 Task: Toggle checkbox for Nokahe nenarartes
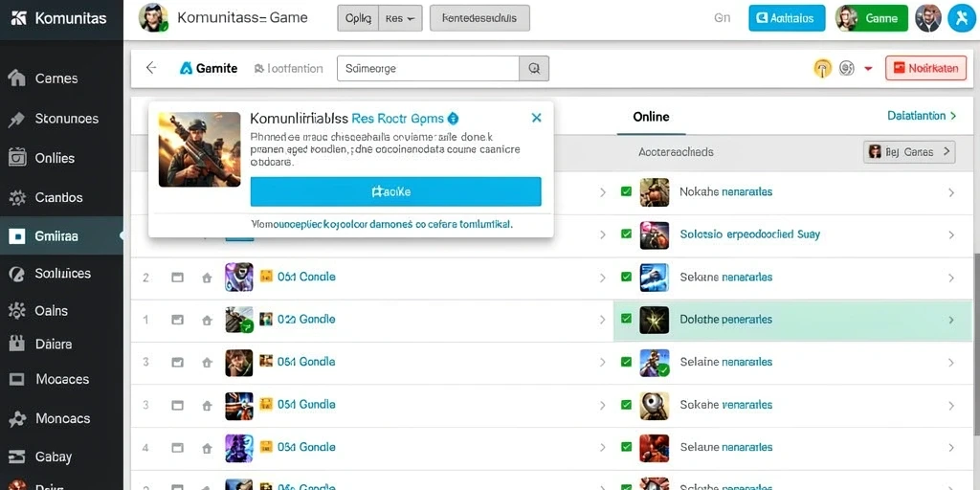pyautogui.click(x=626, y=191)
